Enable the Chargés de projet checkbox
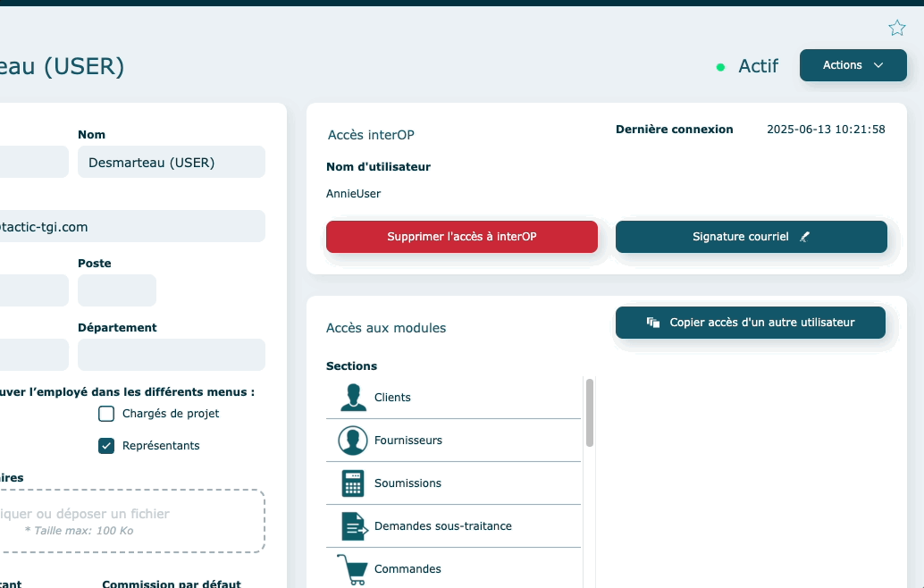The height and width of the screenshot is (588, 924). [106, 414]
